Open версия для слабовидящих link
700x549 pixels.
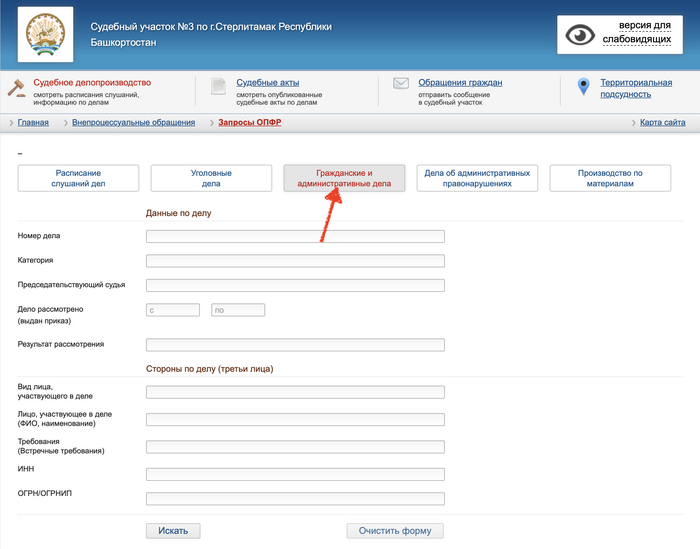tap(637, 32)
